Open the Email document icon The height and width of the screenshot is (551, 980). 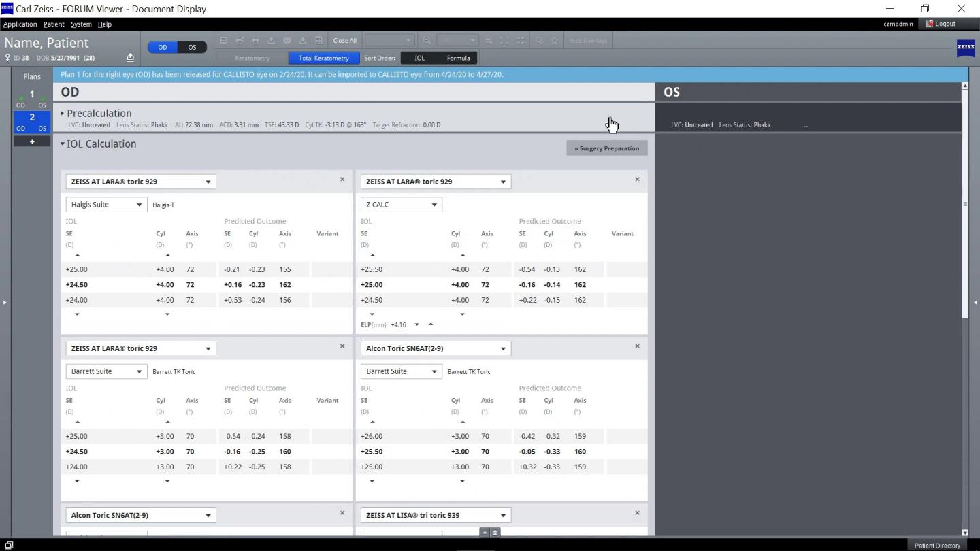pyautogui.click(x=287, y=40)
